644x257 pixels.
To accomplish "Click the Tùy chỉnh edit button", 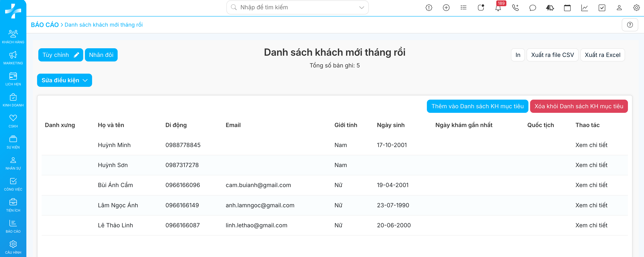I will point(61,55).
